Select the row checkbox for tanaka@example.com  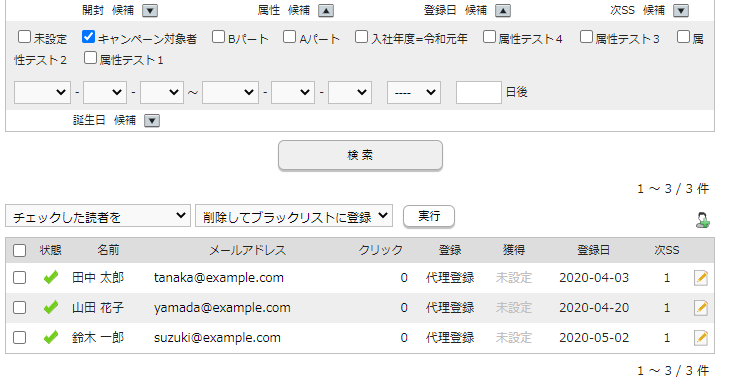[x=20, y=278]
